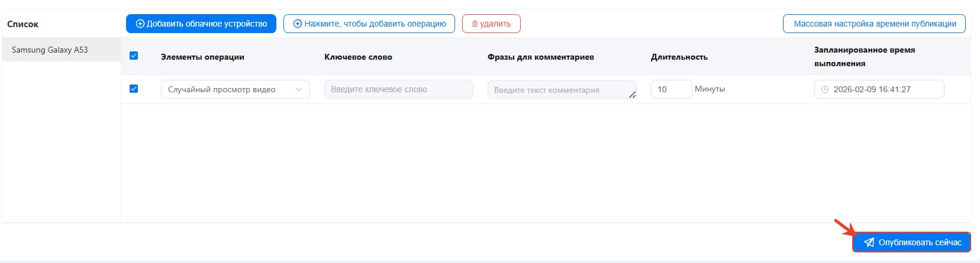Toggle the header select-all checkbox
This screenshot has width=980, height=263.
134,56
